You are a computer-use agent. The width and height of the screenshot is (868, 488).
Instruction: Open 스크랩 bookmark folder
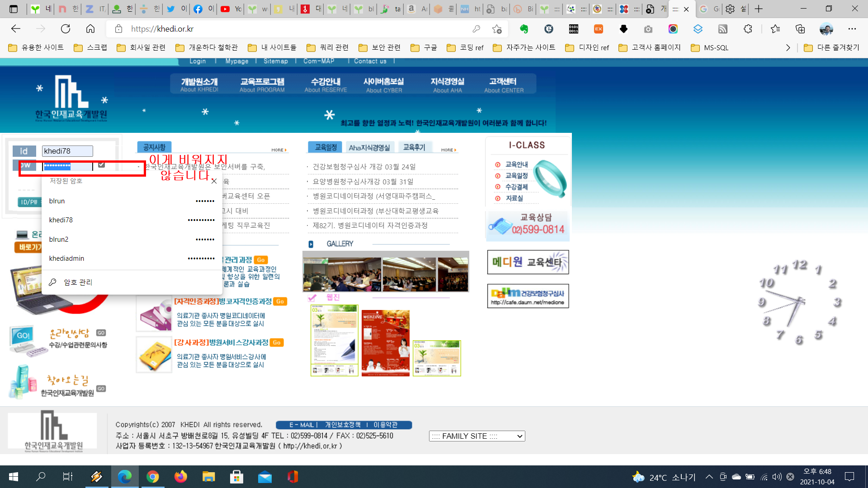(x=90, y=47)
